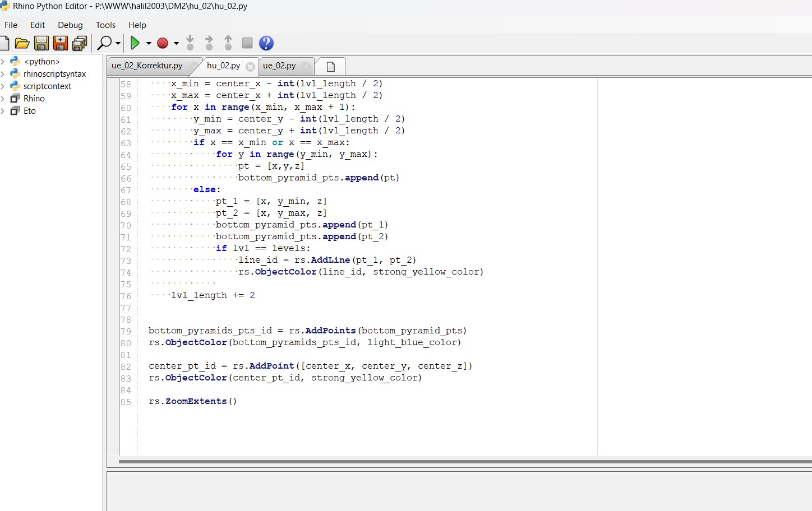Open the Debug menu
Viewport: 812px width, 511px height.
(70, 25)
